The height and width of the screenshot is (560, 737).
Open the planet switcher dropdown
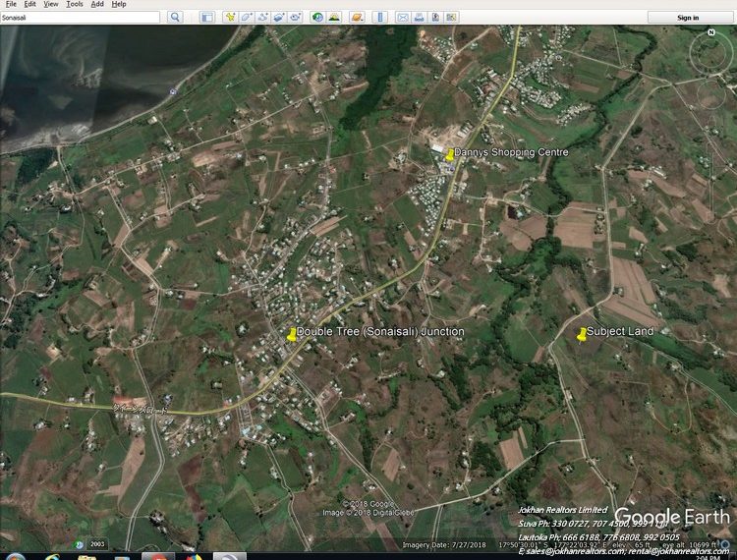tap(358, 18)
